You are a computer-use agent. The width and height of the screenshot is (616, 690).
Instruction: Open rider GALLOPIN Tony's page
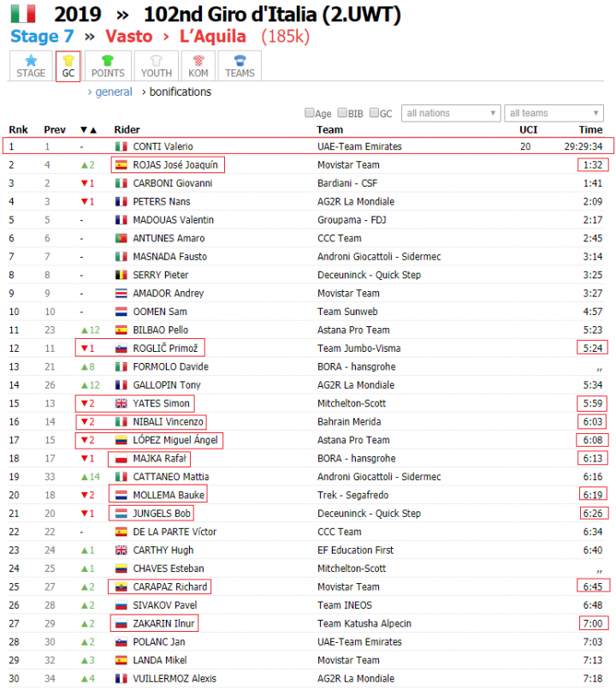pyautogui.click(x=167, y=385)
